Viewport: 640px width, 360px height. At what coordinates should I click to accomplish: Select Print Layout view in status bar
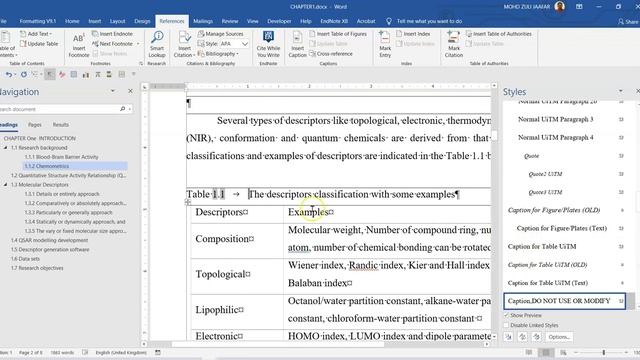click(x=546, y=352)
